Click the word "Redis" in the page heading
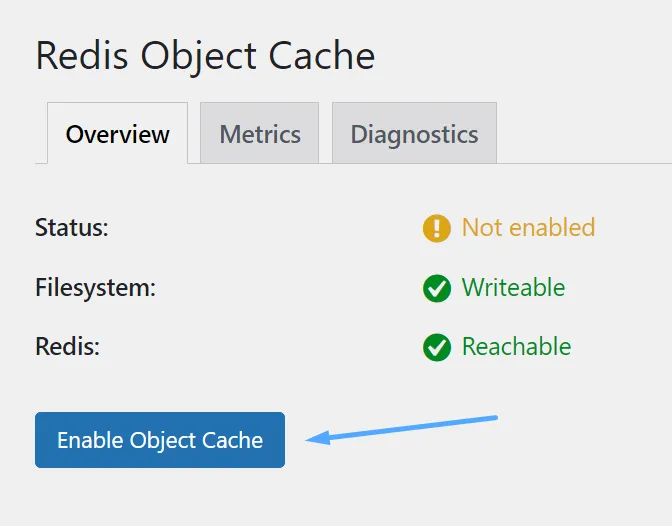The height and width of the screenshot is (526, 672). coord(82,56)
